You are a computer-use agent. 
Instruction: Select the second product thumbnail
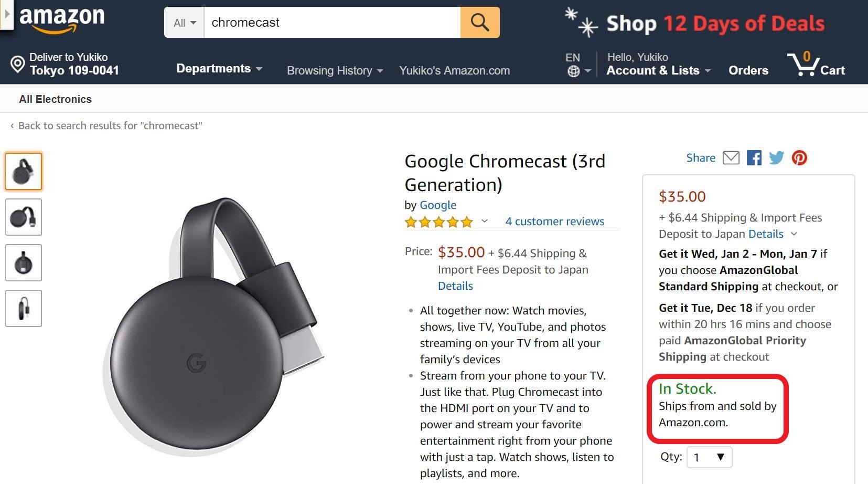tap(23, 217)
